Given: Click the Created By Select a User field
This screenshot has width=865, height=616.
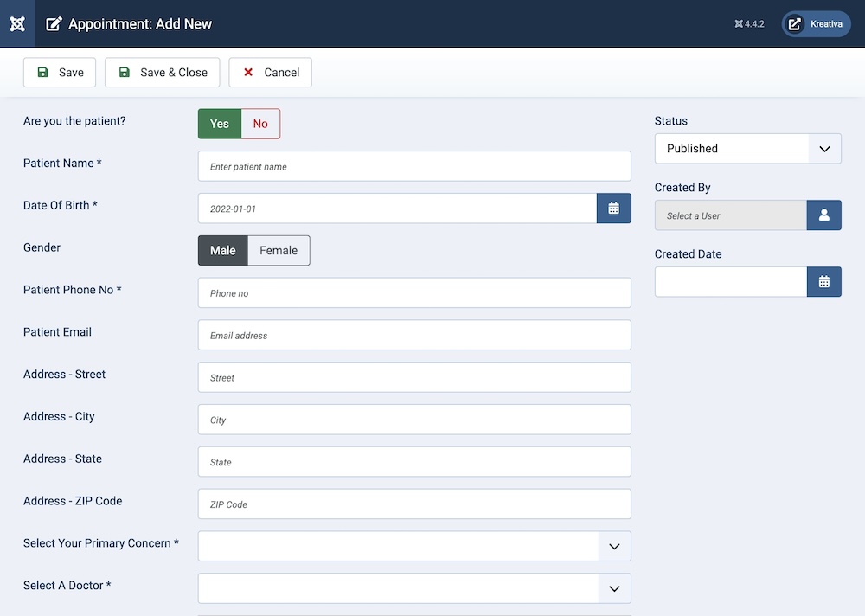Looking at the screenshot, I should click(730, 215).
